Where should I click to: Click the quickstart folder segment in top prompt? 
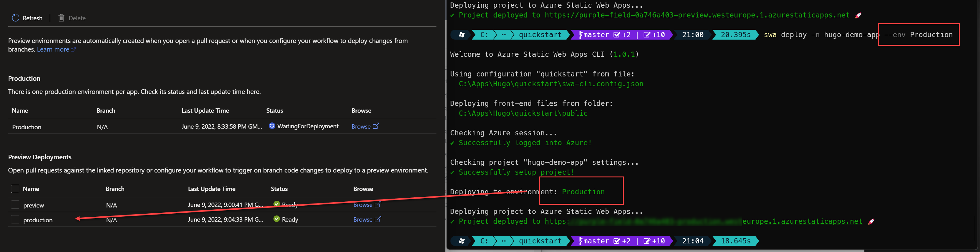540,35
